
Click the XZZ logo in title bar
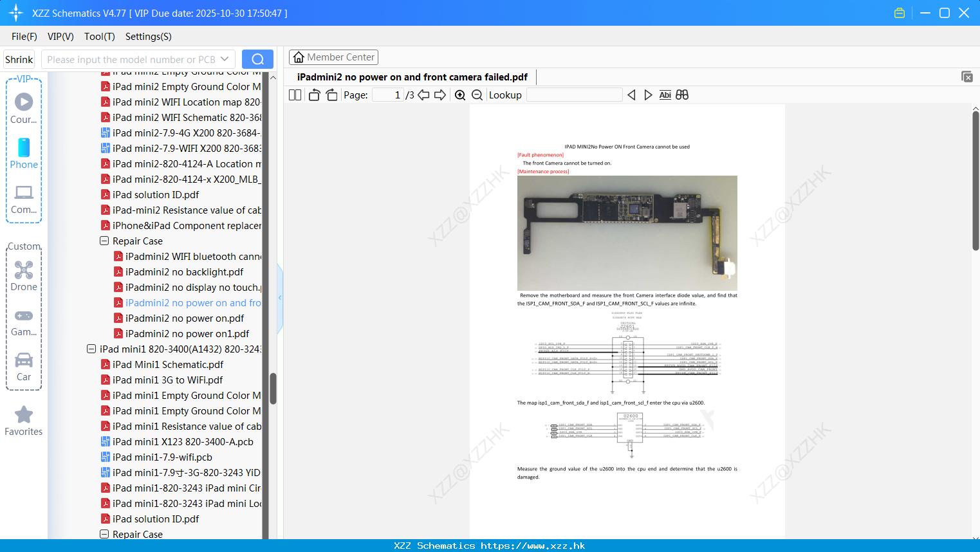click(x=15, y=13)
